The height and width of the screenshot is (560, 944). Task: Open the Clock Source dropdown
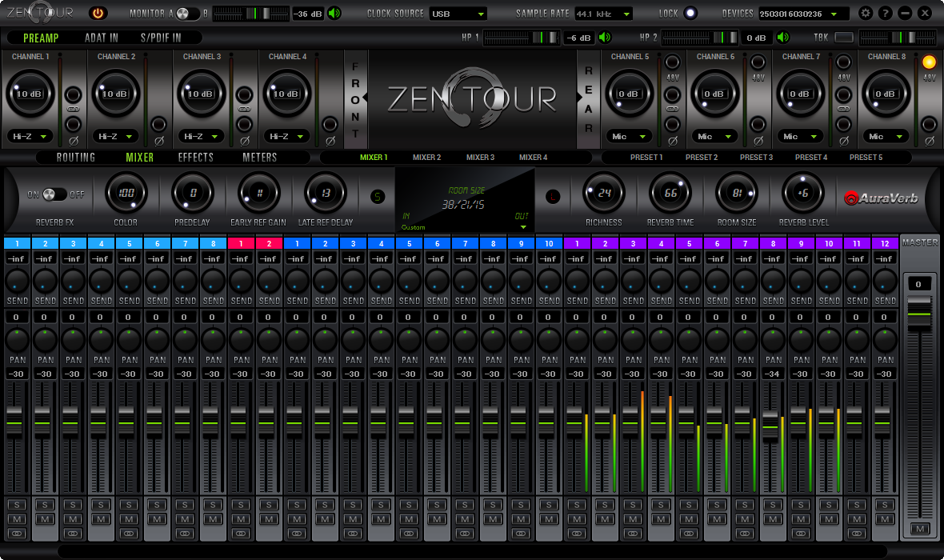click(x=457, y=13)
